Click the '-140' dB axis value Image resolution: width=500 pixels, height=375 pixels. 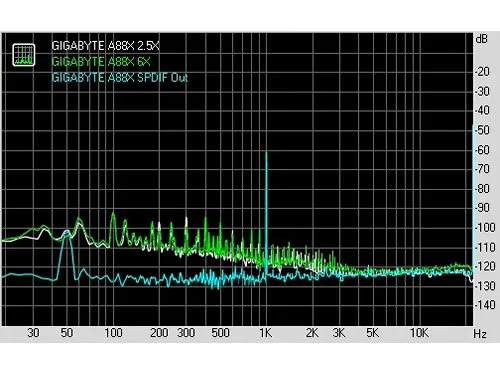point(485,304)
